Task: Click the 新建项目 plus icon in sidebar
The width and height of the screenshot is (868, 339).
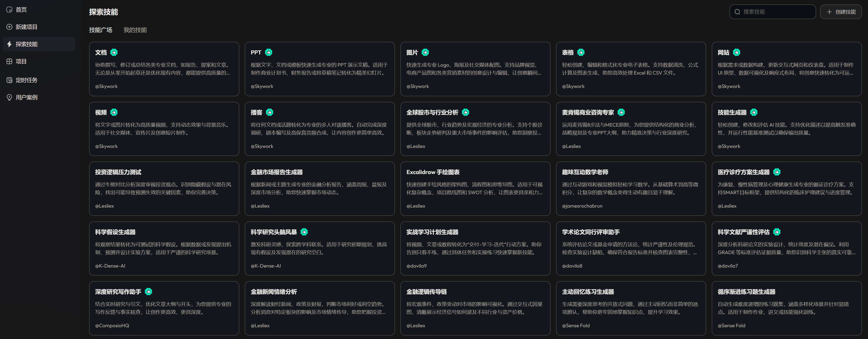Action: click(x=9, y=27)
